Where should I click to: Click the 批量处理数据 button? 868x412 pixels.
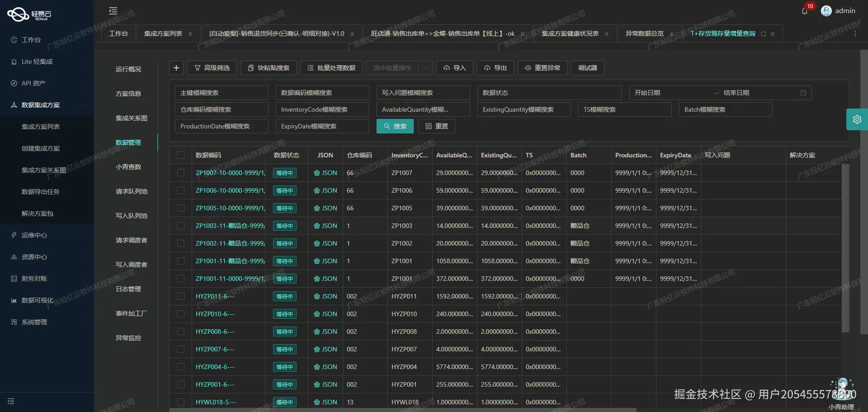[x=331, y=68]
